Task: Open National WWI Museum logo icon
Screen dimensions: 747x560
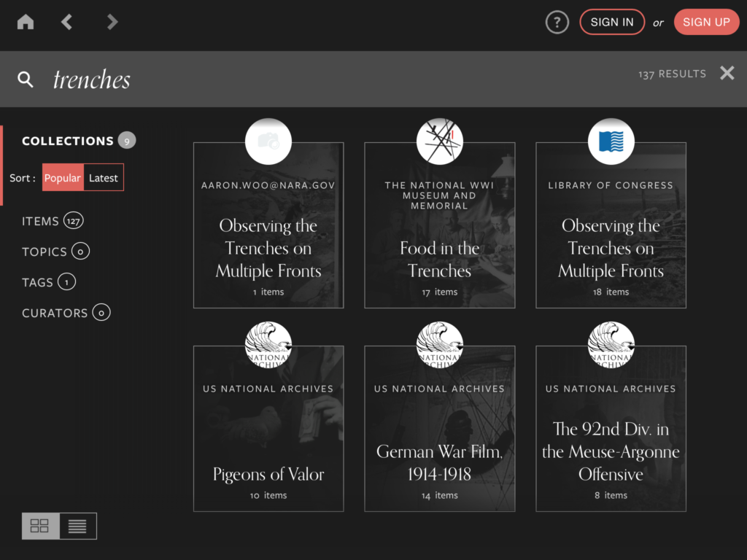Action: click(x=440, y=141)
